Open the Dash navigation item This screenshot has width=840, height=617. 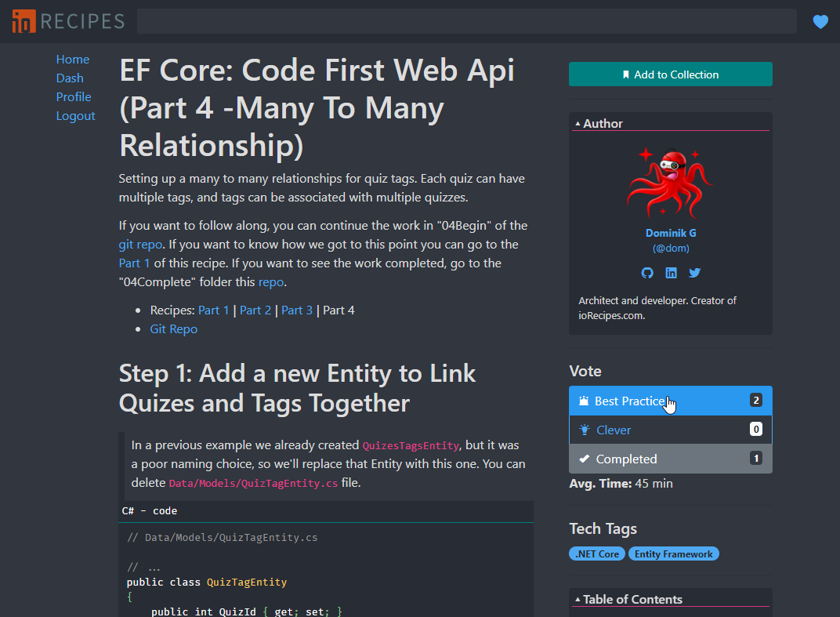click(70, 78)
